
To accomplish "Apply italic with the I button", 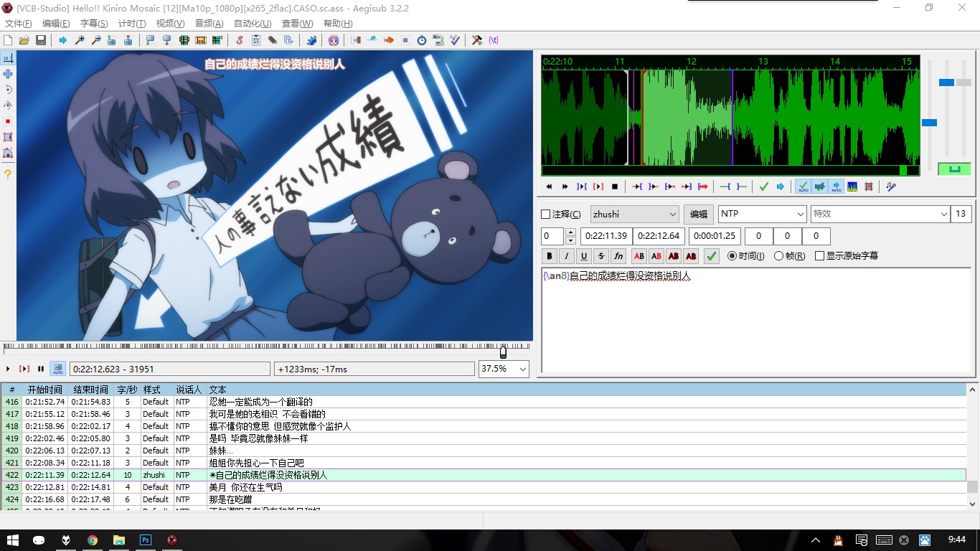I will pyautogui.click(x=567, y=256).
